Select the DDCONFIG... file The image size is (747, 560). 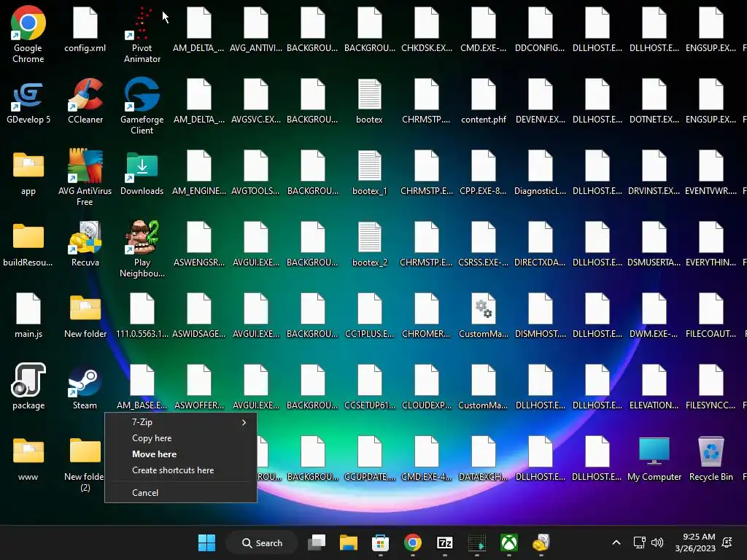[x=541, y=29]
